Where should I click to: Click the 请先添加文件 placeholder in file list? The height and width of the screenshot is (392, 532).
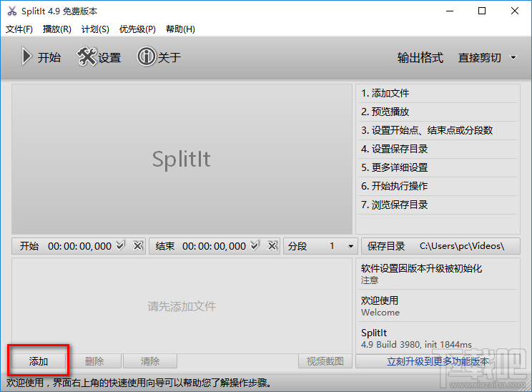click(x=182, y=306)
